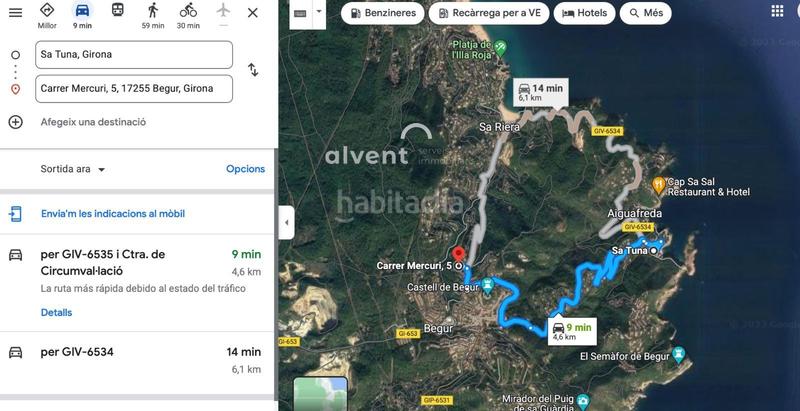The width and height of the screenshot is (800, 411).
Task: Click the add destination plus icon
Action: (x=16, y=122)
